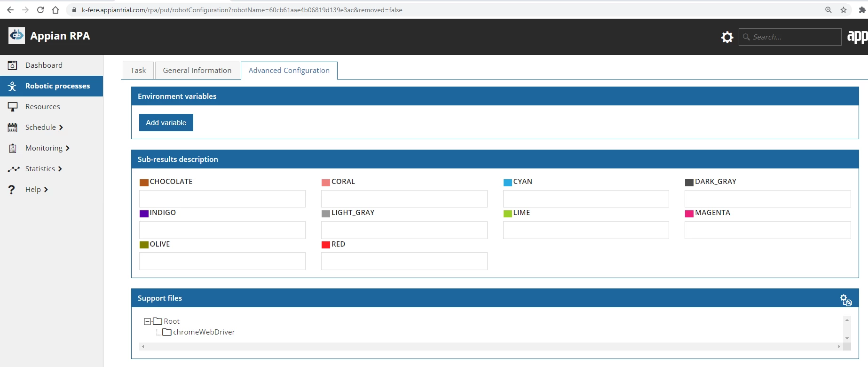This screenshot has width=868, height=367.
Task: Focus the OLIVE description field
Action: [222, 261]
